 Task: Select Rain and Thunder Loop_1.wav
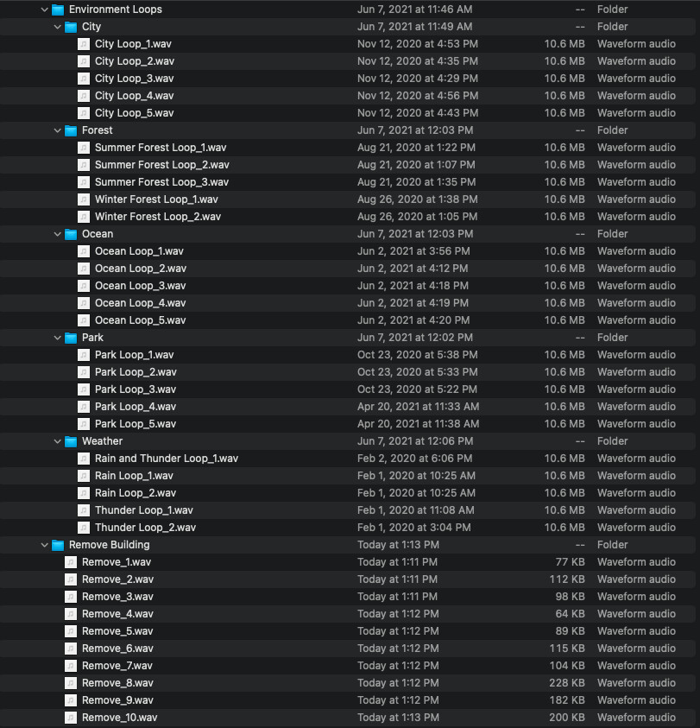pos(166,459)
